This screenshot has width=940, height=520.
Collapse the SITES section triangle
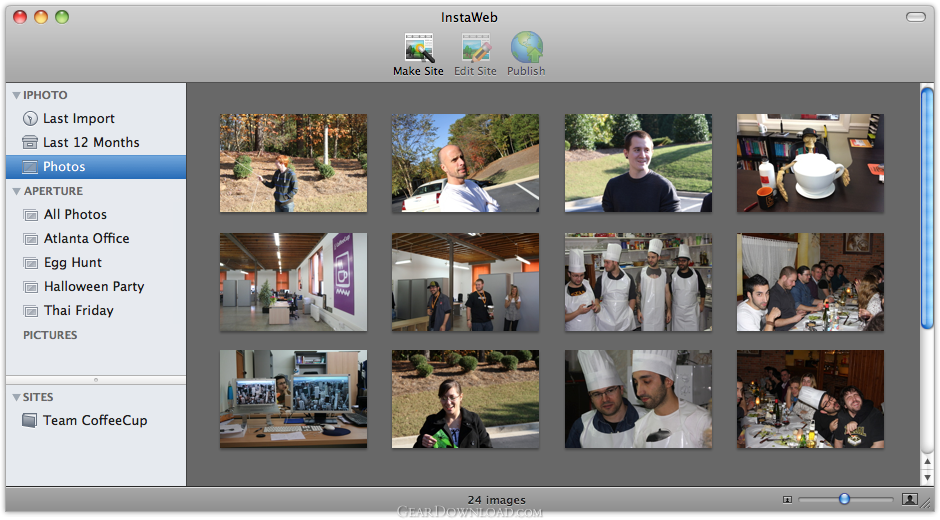click(16, 398)
